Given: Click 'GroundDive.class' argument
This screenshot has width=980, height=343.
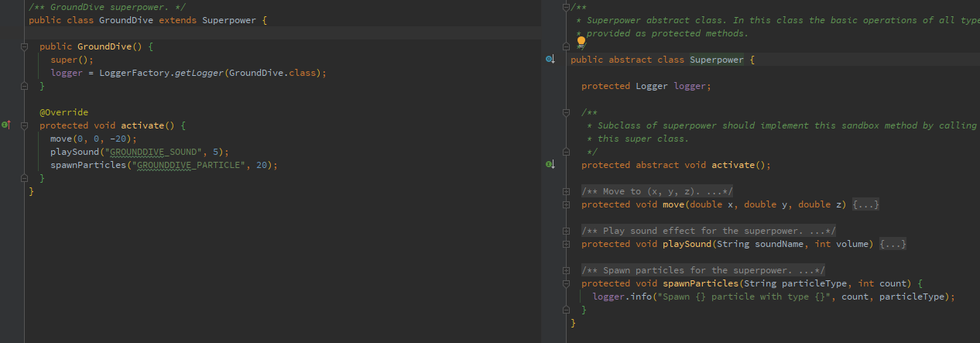Looking at the screenshot, I should (x=272, y=73).
